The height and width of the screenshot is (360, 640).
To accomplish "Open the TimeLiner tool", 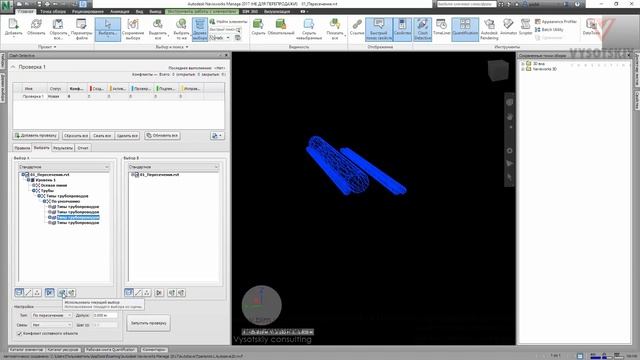I will [441, 27].
